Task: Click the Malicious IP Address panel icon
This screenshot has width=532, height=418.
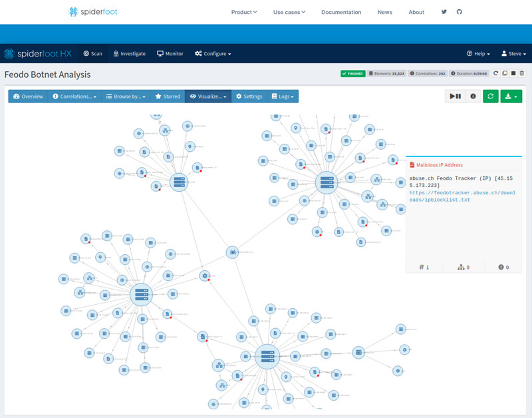Action: coord(412,165)
